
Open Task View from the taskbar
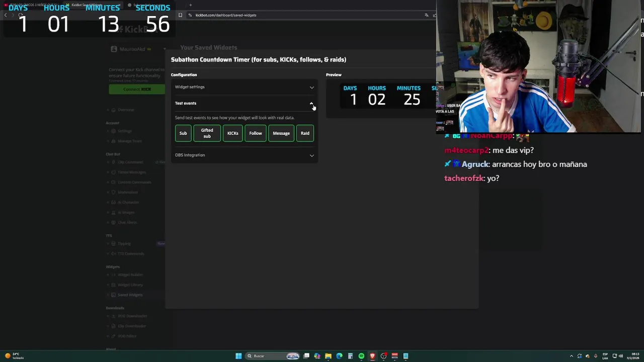click(x=306, y=356)
